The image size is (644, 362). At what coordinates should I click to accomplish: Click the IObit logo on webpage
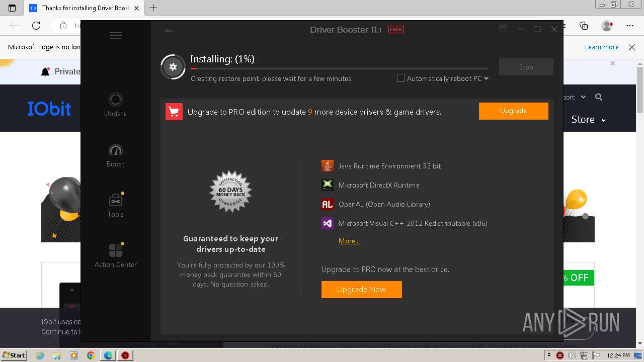49,109
